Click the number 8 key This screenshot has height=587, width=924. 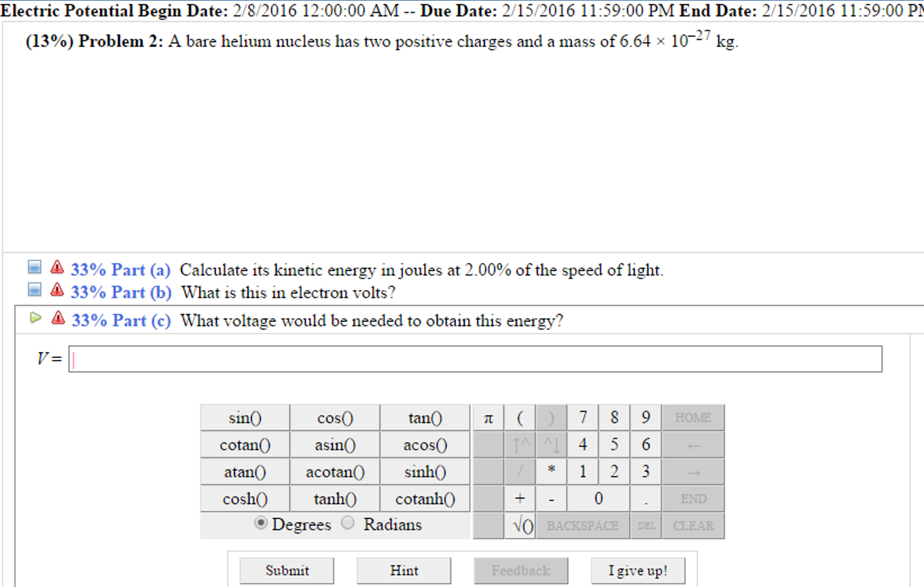tap(614, 418)
